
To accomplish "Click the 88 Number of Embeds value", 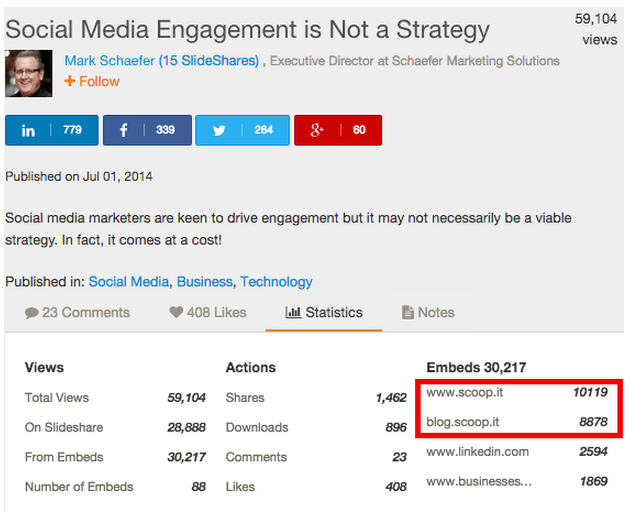I will click(198, 487).
